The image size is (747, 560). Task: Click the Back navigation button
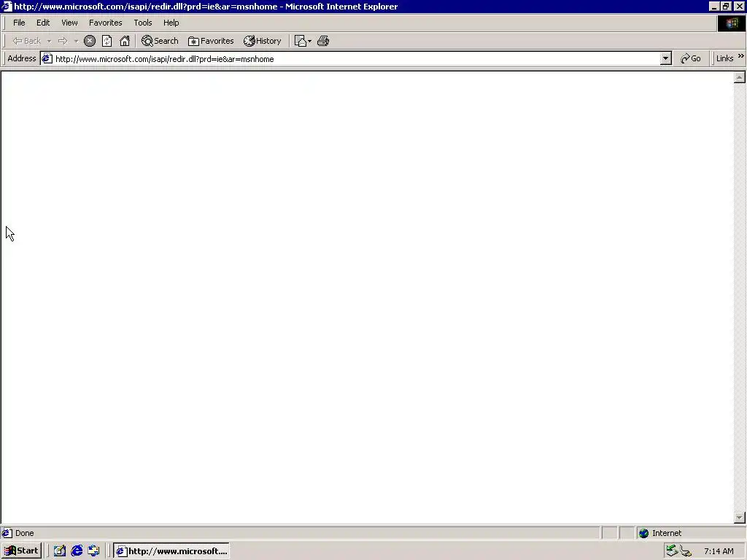pos(27,41)
